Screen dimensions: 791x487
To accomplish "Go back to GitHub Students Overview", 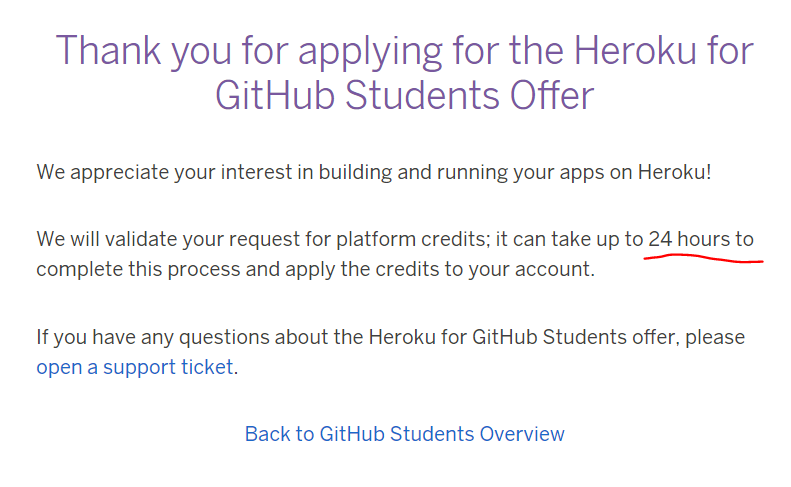I will 405,434.
